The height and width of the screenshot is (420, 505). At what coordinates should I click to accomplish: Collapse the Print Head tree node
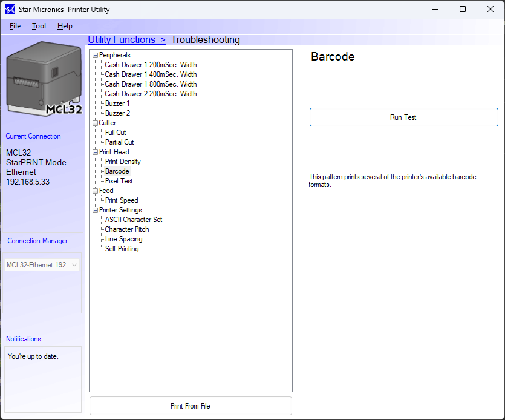95,152
